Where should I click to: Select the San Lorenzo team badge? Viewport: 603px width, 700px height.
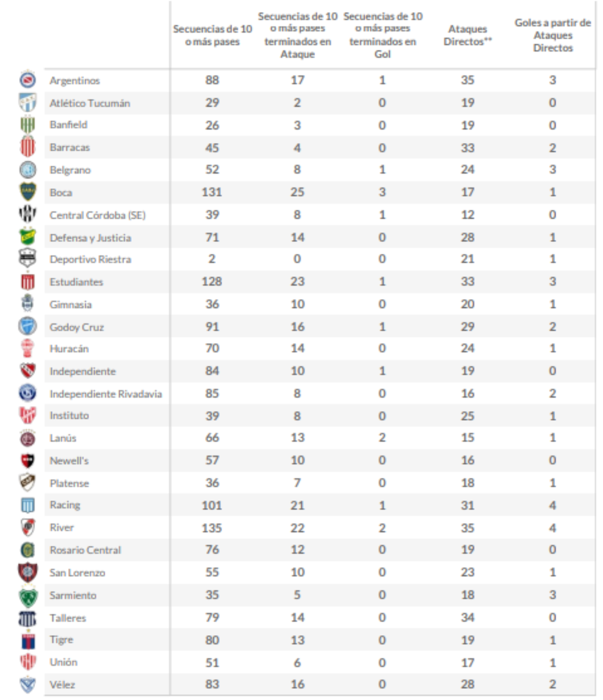point(28,572)
